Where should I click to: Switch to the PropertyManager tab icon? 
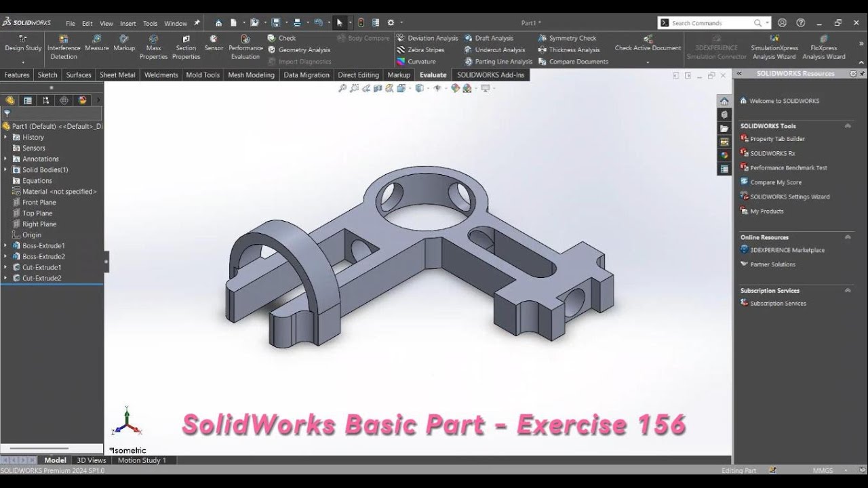[28, 100]
